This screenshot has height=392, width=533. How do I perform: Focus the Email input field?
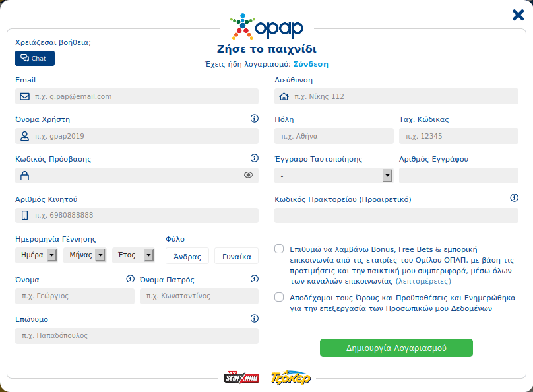click(137, 96)
